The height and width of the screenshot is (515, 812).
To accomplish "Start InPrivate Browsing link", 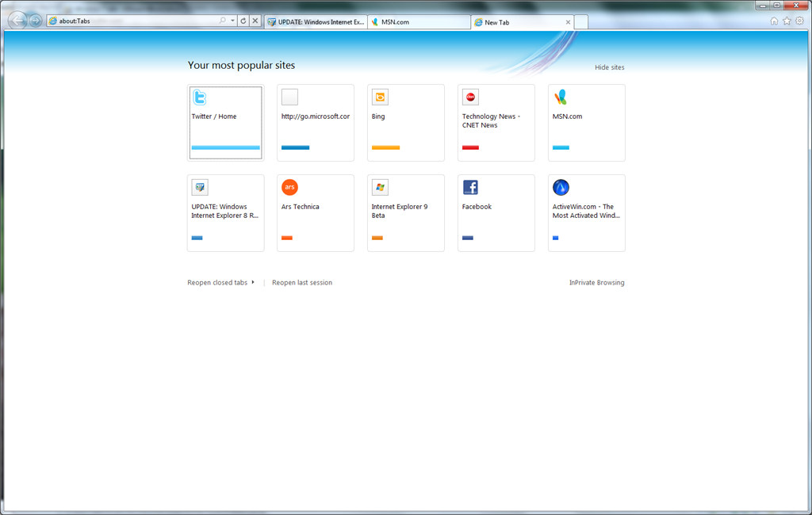I will (596, 283).
